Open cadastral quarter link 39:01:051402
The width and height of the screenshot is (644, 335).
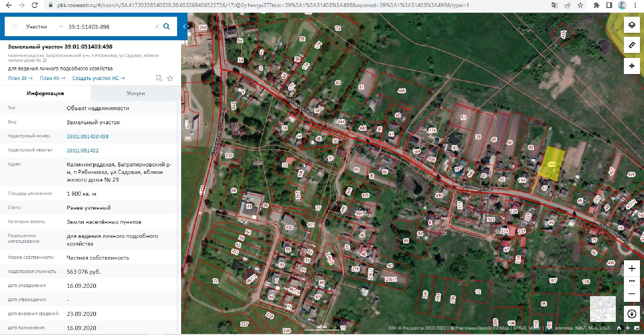click(x=83, y=150)
